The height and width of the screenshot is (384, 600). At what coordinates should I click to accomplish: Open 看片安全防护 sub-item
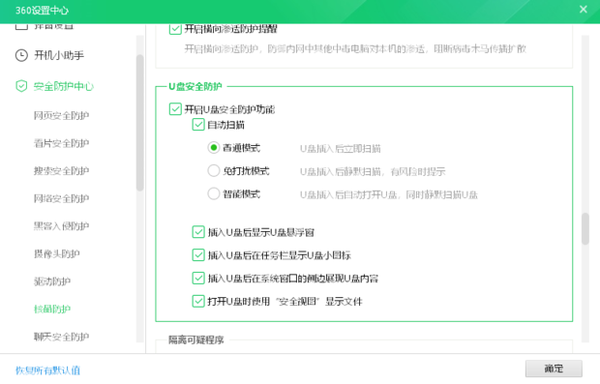61,143
